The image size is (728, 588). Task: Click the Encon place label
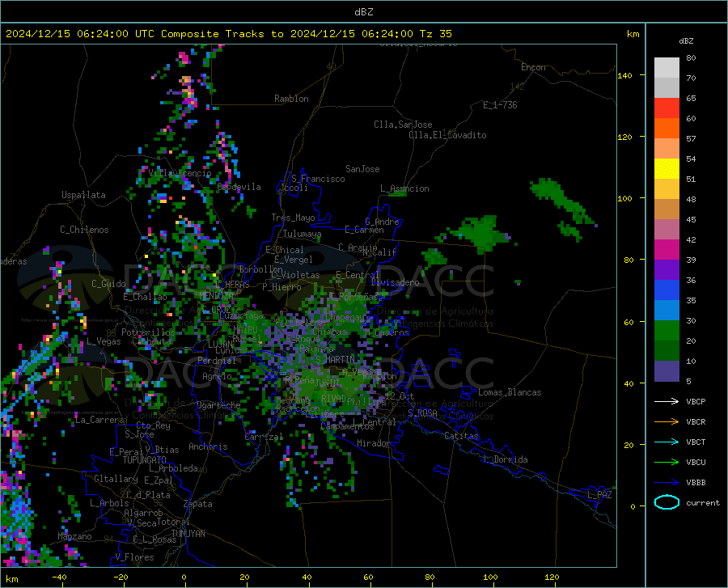pyautogui.click(x=533, y=67)
